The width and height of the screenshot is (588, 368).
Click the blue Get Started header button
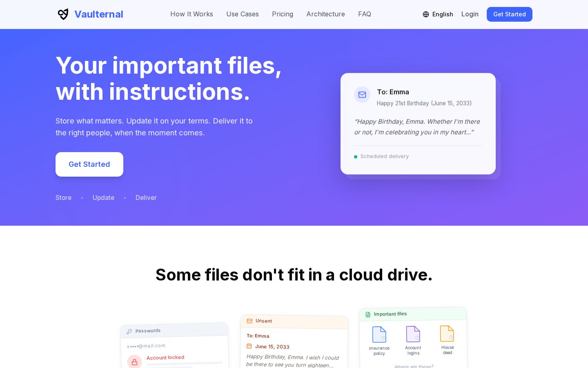pos(510,14)
